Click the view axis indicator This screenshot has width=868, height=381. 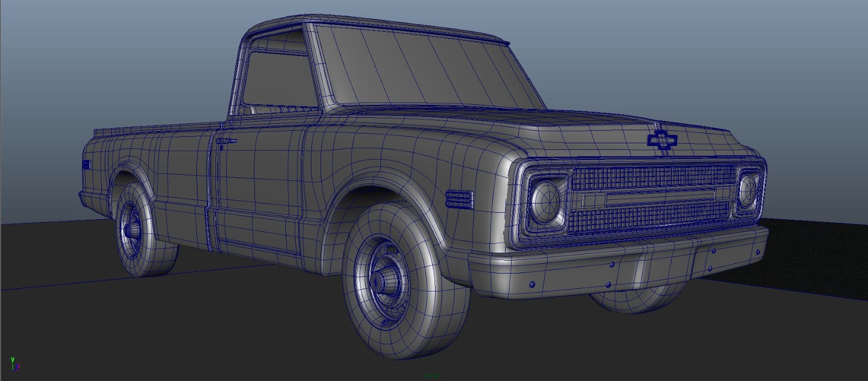15,364
